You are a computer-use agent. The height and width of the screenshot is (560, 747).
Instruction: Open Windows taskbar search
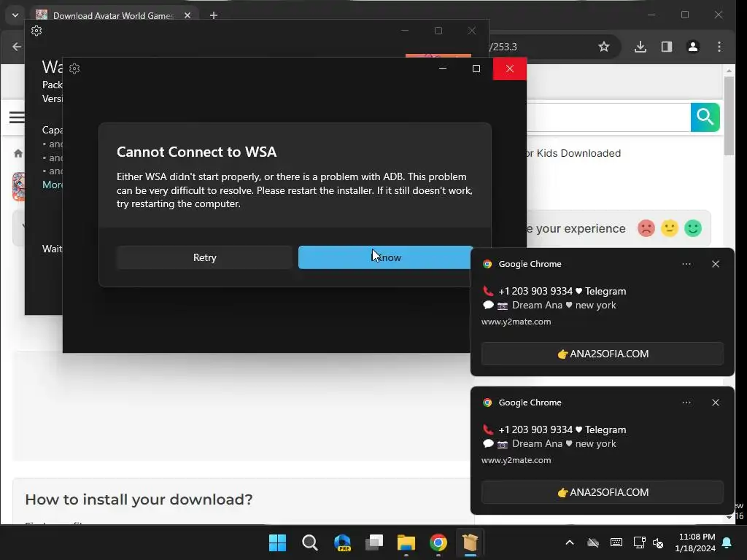[x=309, y=542]
